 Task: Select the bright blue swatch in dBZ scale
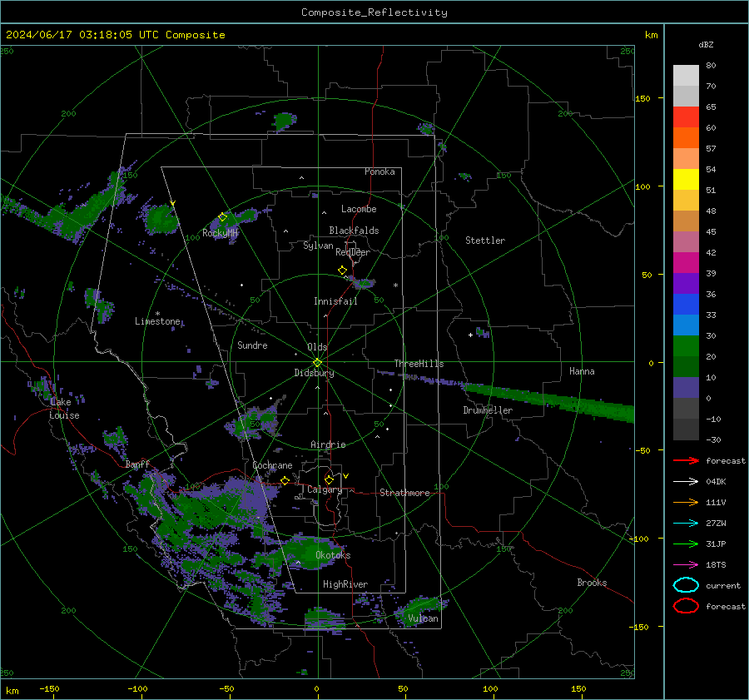(686, 304)
